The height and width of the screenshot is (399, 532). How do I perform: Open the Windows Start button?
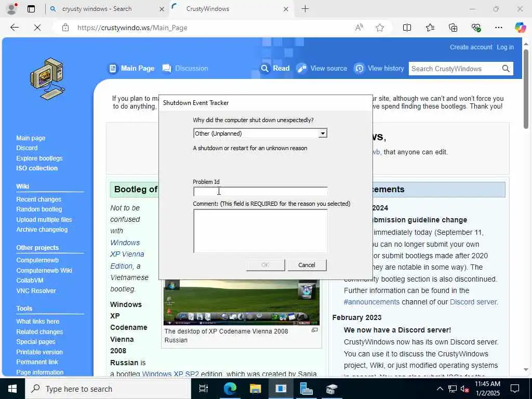click(12, 389)
